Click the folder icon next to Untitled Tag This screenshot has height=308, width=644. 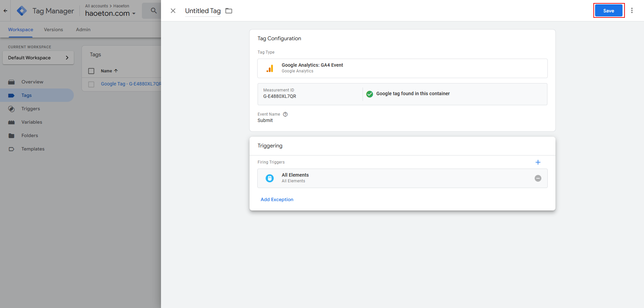click(x=229, y=11)
